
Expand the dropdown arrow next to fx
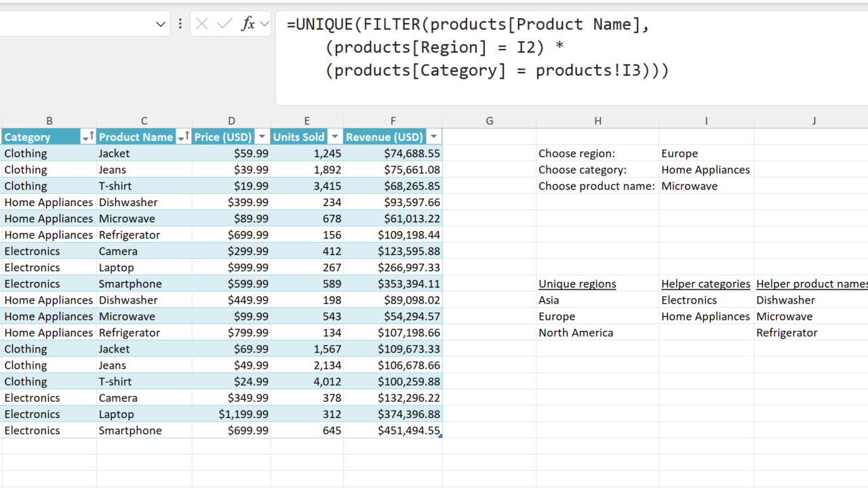[264, 24]
